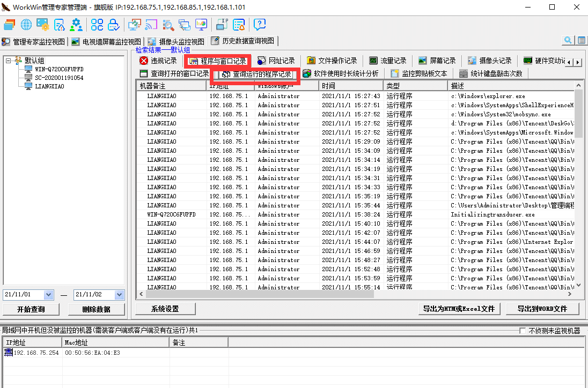The image size is (588, 388).
Task: Sort by 描述 column header
Action: pyautogui.click(x=511, y=86)
